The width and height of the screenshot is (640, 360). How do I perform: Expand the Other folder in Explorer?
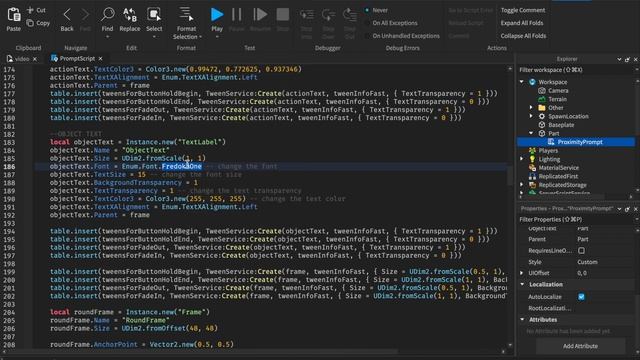coord(531,108)
